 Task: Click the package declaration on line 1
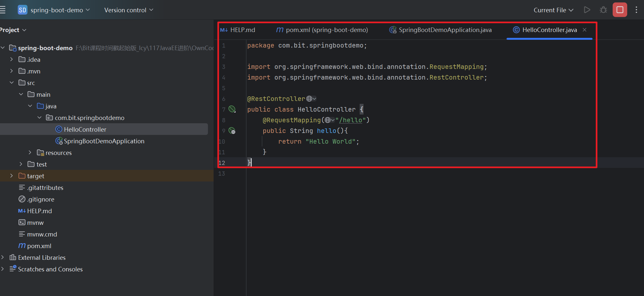(x=307, y=46)
